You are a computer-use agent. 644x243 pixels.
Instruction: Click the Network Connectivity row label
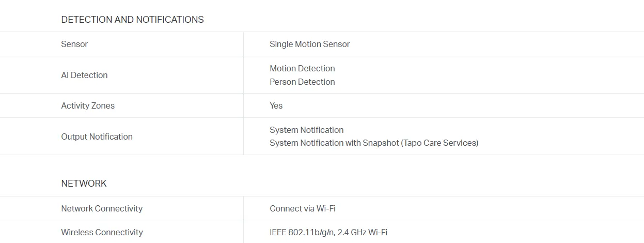point(102,208)
